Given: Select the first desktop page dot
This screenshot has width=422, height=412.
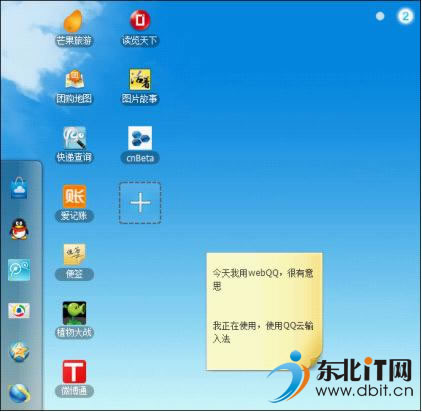Looking at the screenshot, I should 380,16.
